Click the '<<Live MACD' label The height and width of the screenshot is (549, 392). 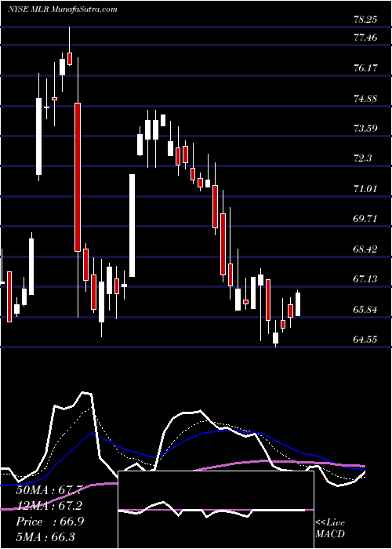pos(330,529)
